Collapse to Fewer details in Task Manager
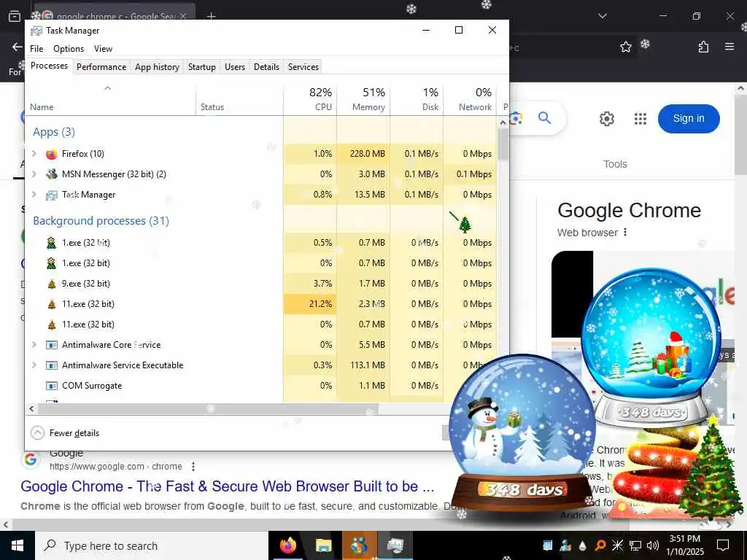This screenshot has height=560, width=747. click(x=65, y=433)
